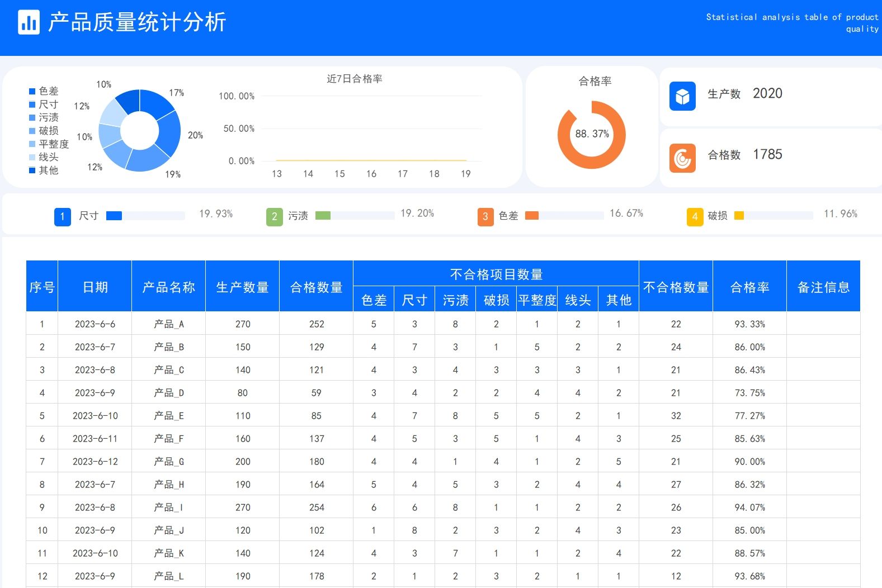Click the 生产数 2020 value
Viewport: 882px width, 588px height.
[767, 93]
